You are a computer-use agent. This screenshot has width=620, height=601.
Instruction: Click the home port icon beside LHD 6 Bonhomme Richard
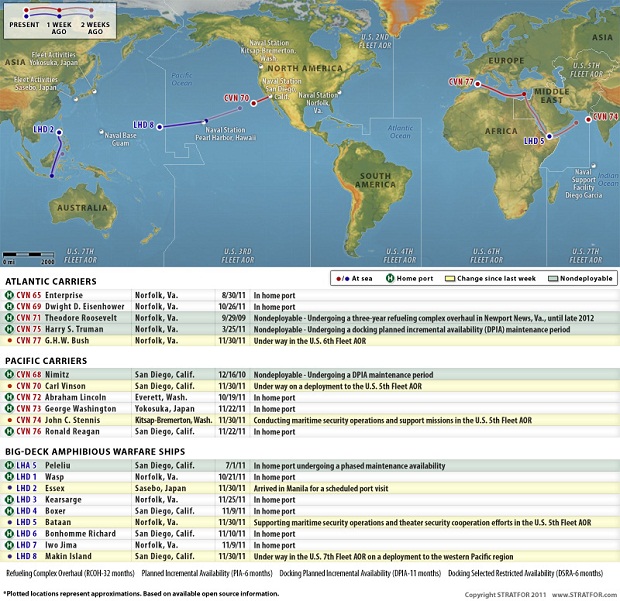pyautogui.click(x=9, y=533)
